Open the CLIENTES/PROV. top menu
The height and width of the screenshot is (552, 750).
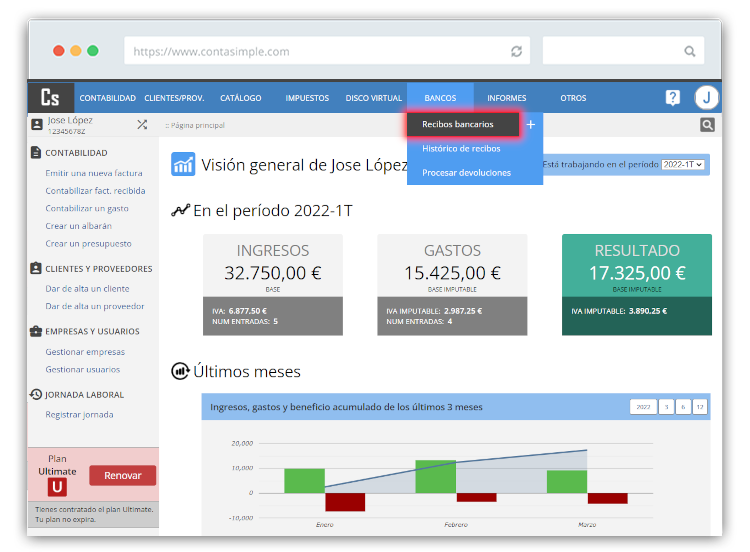pyautogui.click(x=174, y=98)
